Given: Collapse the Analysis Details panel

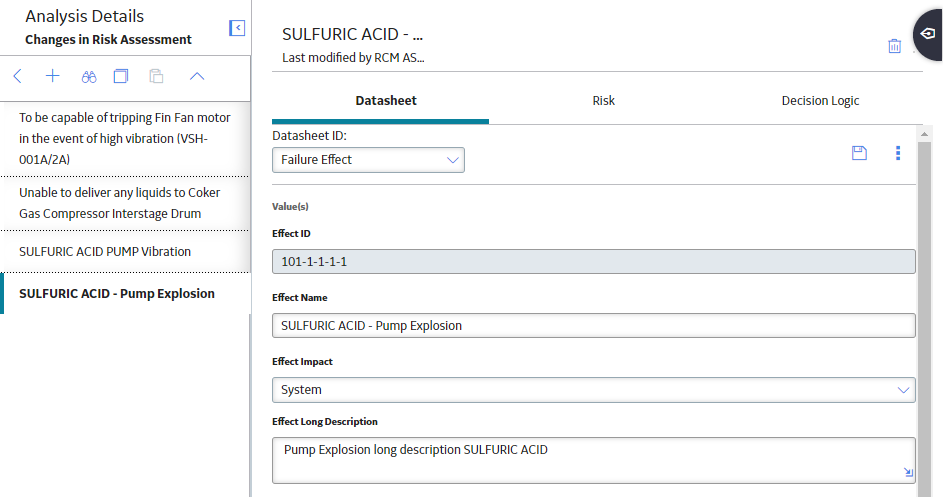Looking at the screenshot, I should click(237, 28).
